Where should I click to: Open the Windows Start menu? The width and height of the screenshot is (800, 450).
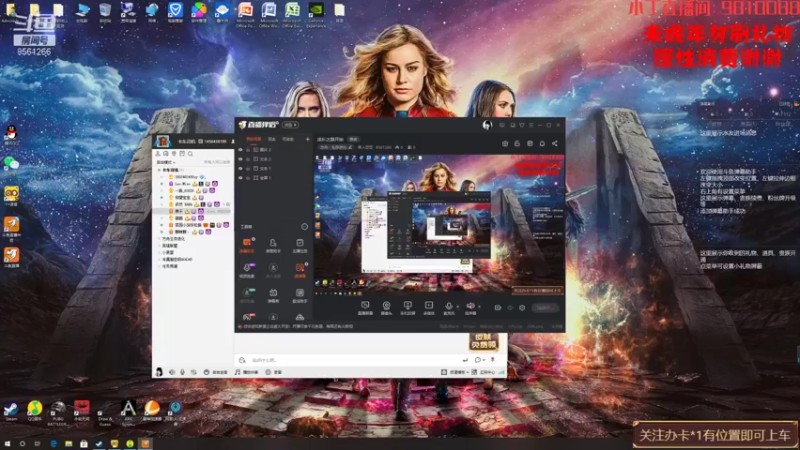pos(7,444)
